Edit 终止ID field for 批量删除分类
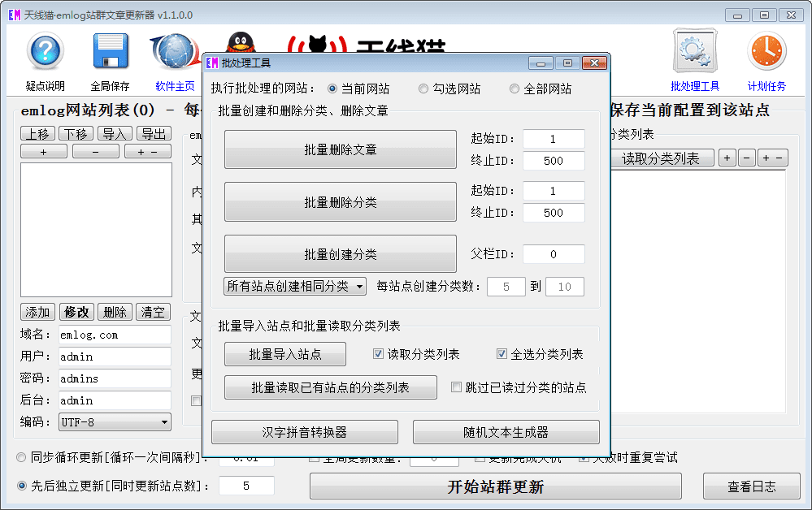The width and height of the screenshot is (812, 510). pyautogui.click(x=554, y=213)
